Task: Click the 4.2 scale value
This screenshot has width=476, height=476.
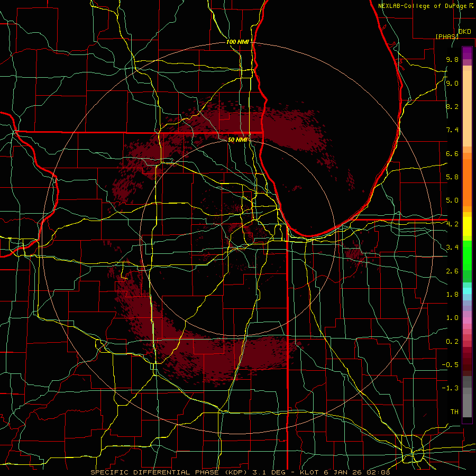Action: coord(452,224)
